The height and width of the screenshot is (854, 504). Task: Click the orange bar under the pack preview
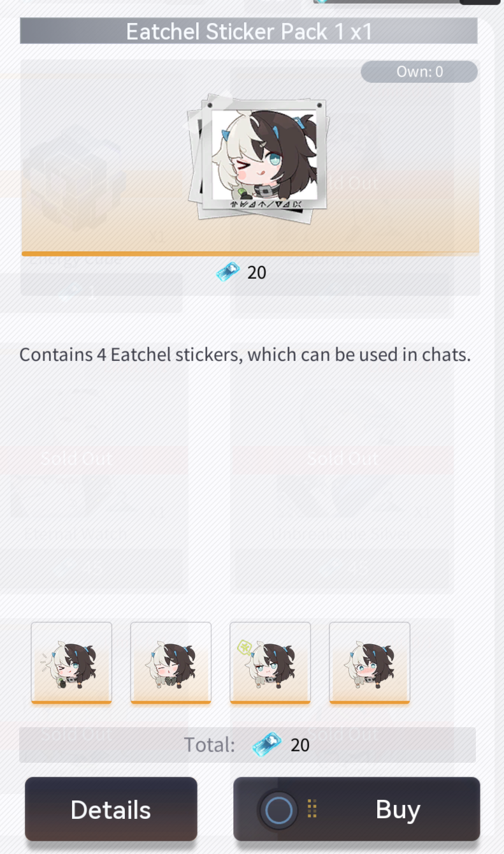(250, 254)
